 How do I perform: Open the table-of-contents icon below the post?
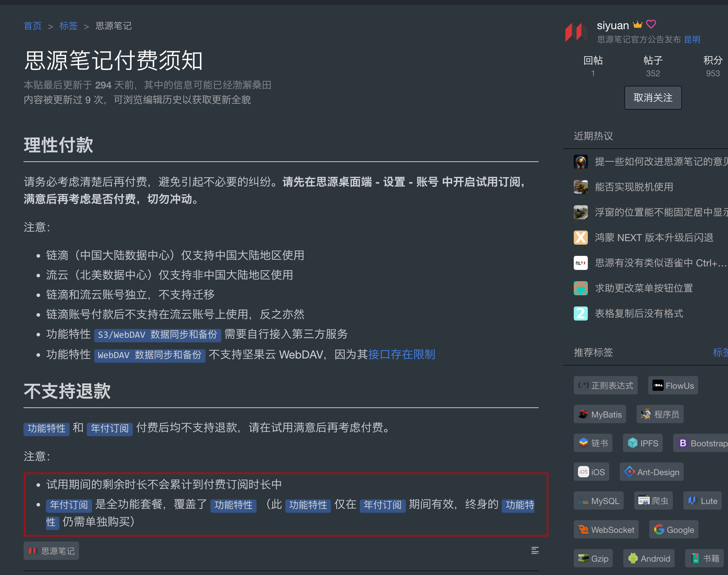point(535,550)
